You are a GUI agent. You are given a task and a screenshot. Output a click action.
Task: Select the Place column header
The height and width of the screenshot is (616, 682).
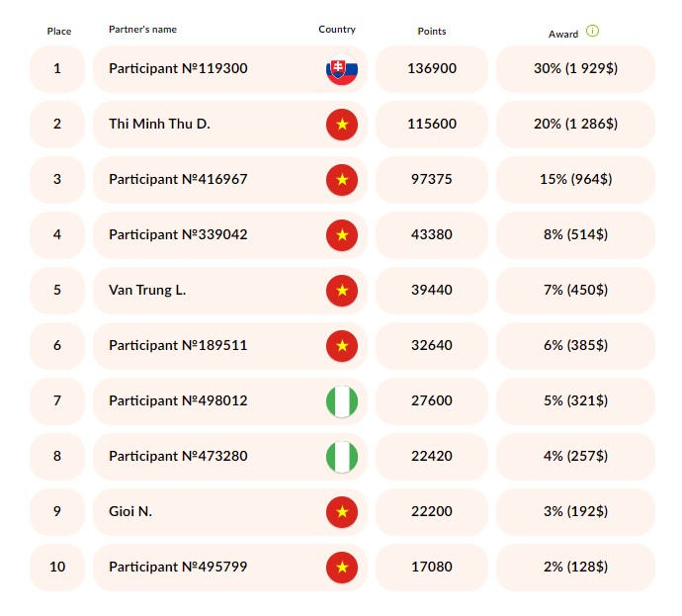pos(59,32)
